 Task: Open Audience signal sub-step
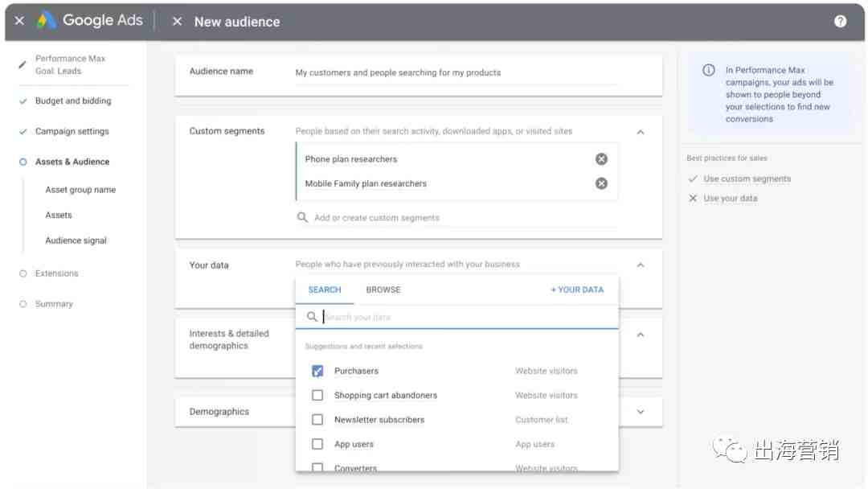76,240
